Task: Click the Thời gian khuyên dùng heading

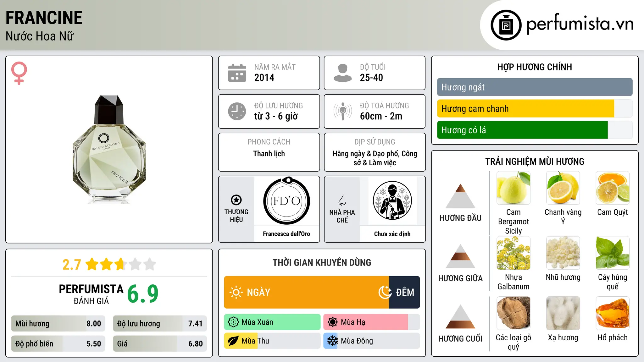Action: click(322, 262)
